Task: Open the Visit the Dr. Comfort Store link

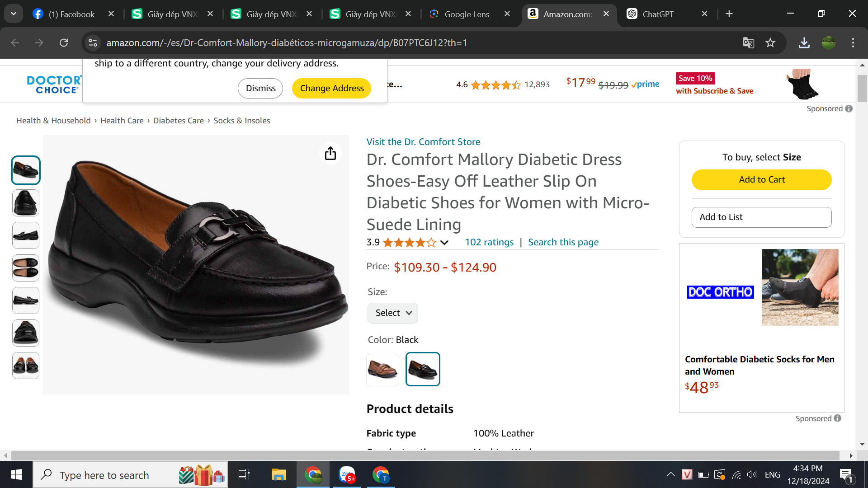Action: [423, 142]
